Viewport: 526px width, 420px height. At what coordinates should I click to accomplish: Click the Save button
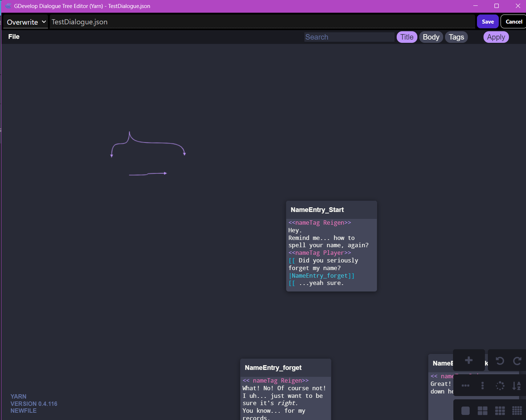487,21
